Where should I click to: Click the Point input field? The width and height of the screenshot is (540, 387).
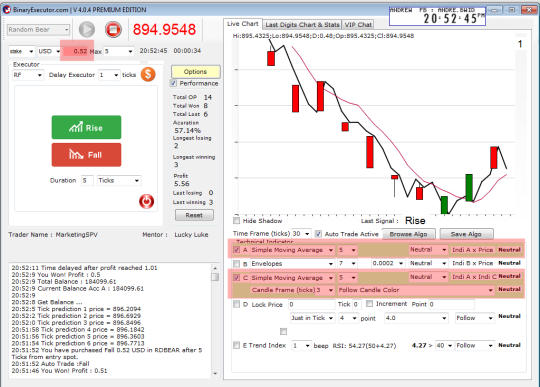pyautogui.click(x=451, y=304)
